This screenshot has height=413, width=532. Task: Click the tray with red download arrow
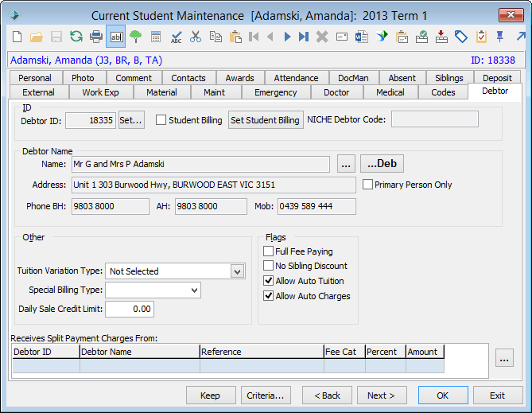click(x=441, y=37)
